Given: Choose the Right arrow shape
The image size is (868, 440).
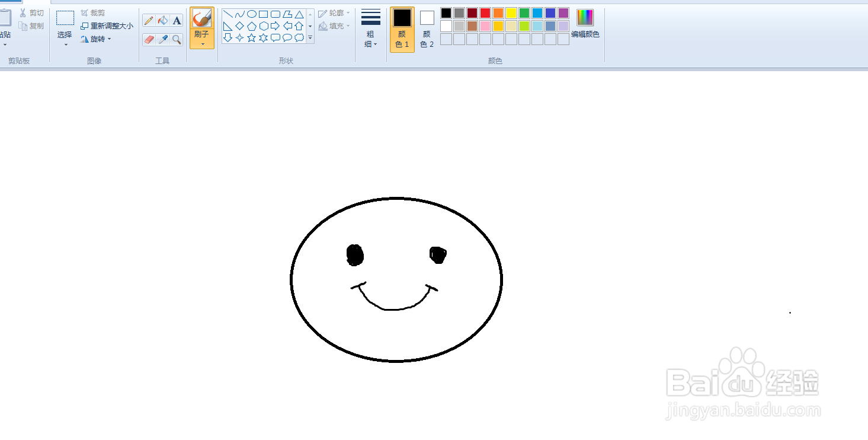Looking at the screenshot, I should 276,26.
